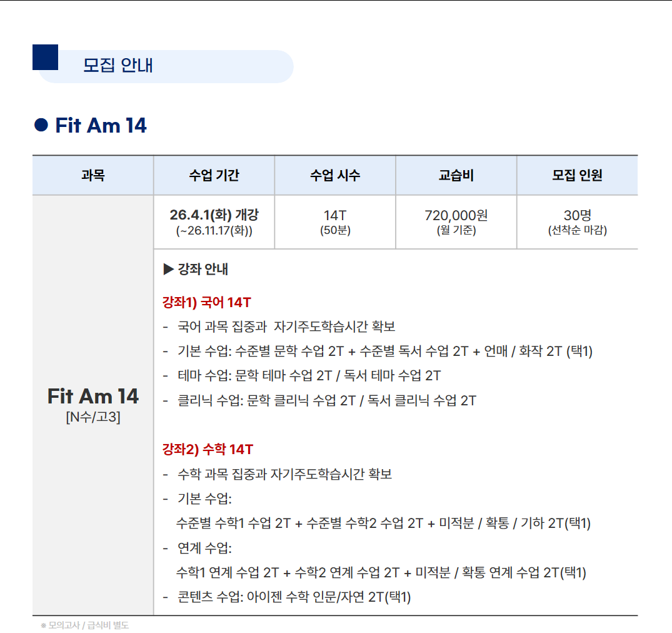Click the Fit Am 14 [N수/고3] subject cell
This screenshot has height=633, width=672.
click(x=93, y=404)
